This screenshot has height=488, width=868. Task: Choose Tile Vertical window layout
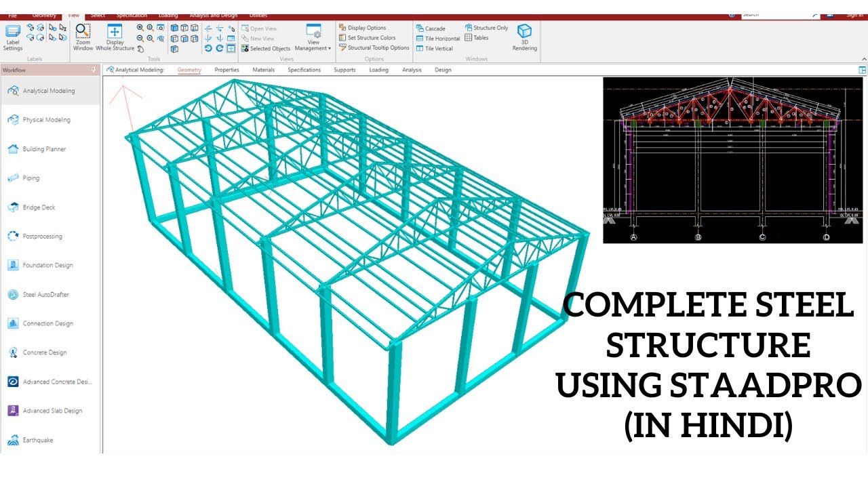point(435,49)
